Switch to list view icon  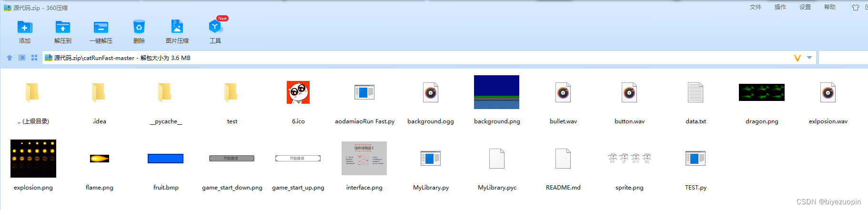[x=22, y=58]
